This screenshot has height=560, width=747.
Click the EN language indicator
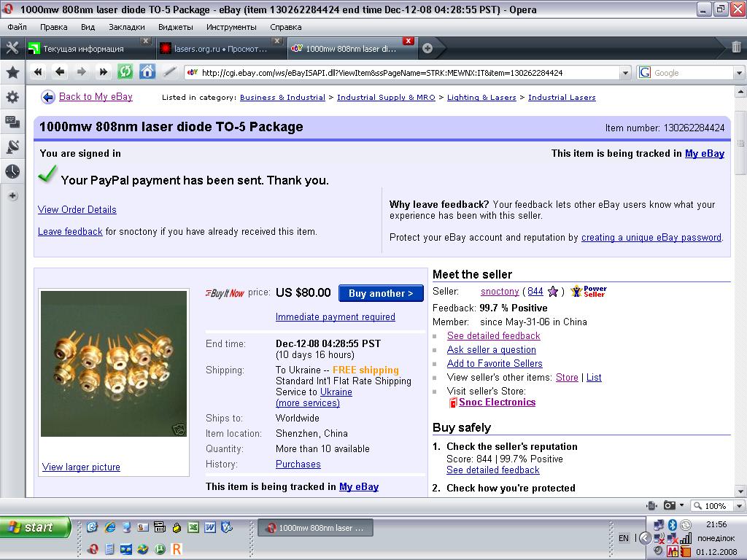623,538
